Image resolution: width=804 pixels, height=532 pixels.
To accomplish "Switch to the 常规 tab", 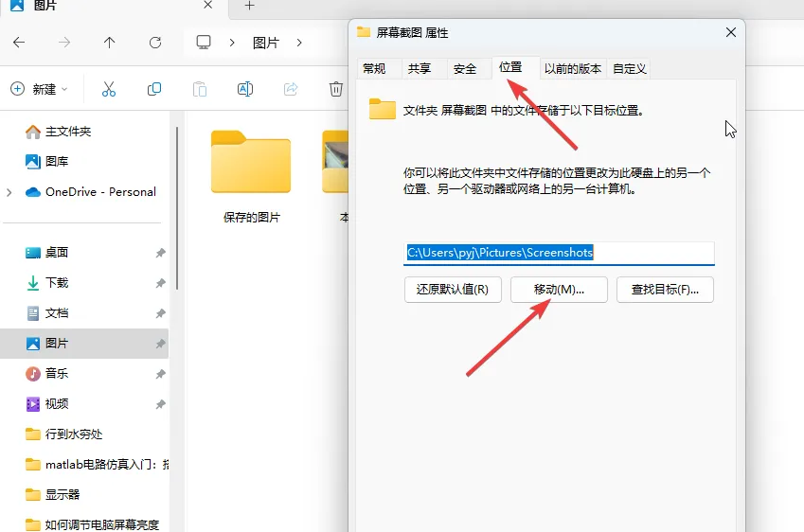I will [374, 68].
